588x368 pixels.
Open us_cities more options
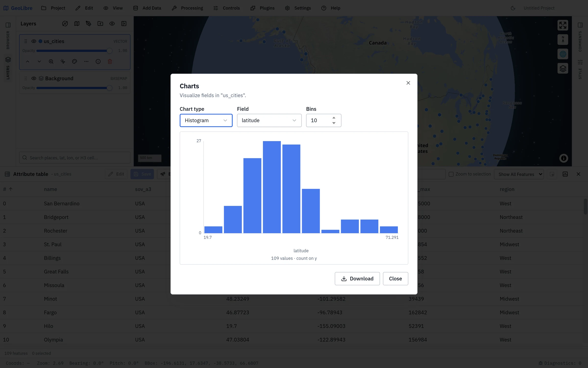click(x=86, y=62)
